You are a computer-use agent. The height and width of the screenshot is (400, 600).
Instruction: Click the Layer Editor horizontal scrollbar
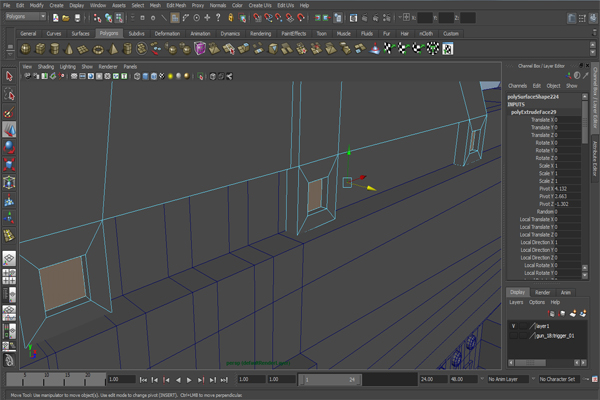(x=530, y=362)
